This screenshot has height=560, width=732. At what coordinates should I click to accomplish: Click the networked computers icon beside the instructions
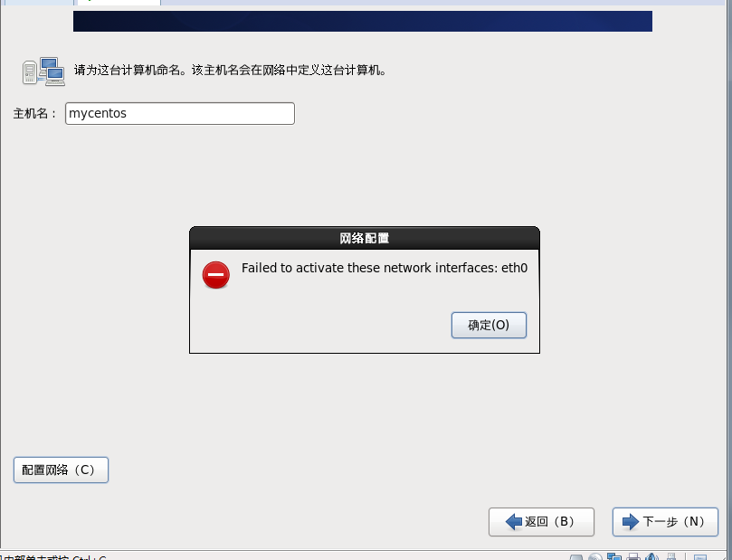coord(43,71)
